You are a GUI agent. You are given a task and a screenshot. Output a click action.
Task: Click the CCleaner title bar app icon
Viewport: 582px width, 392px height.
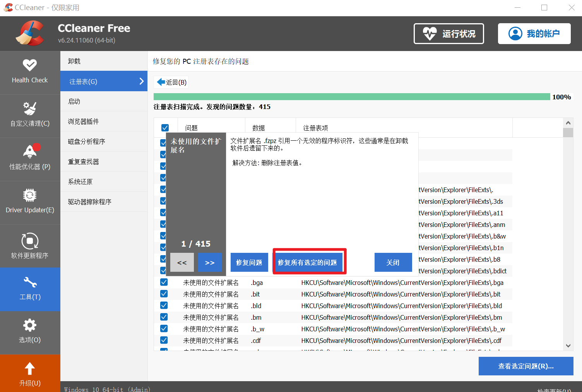8,7
